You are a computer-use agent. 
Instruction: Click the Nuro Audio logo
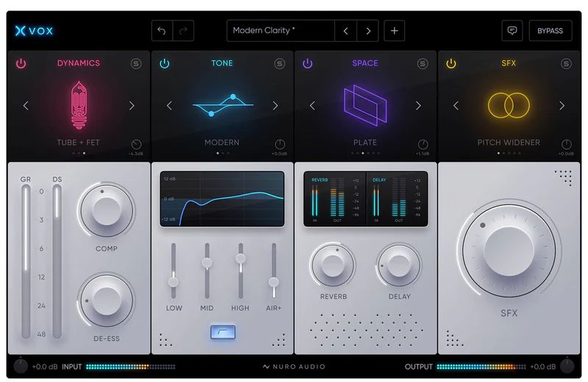[293, 367]
